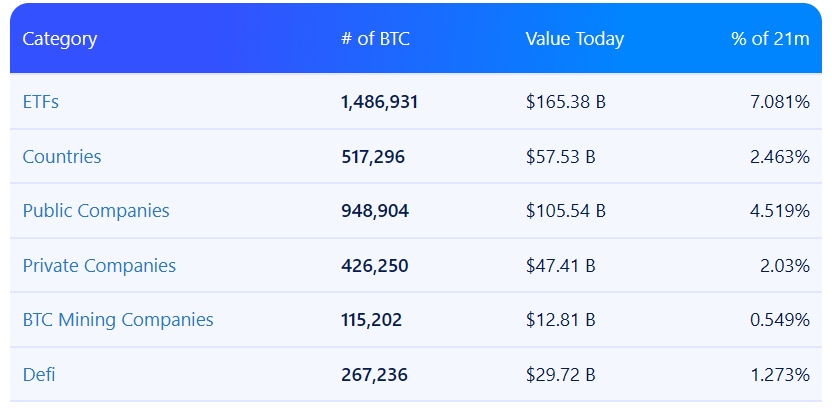Screen dimensions: 832x409
Task: Click the $165.38 B ETFs value
Action: click(565, 102)
